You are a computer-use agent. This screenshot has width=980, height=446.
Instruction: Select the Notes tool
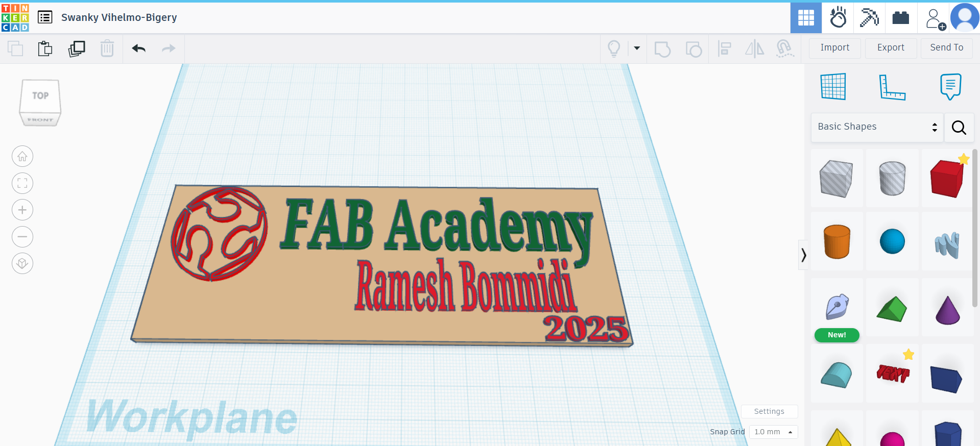point(950,86)
